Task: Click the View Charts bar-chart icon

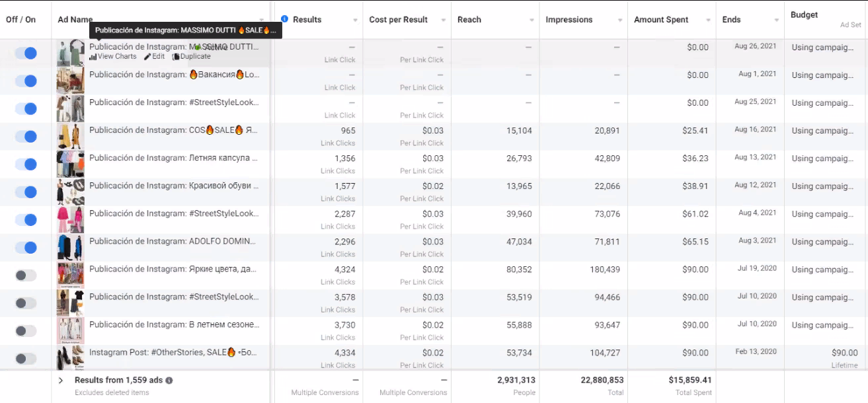Action: (x=93, y=57)
